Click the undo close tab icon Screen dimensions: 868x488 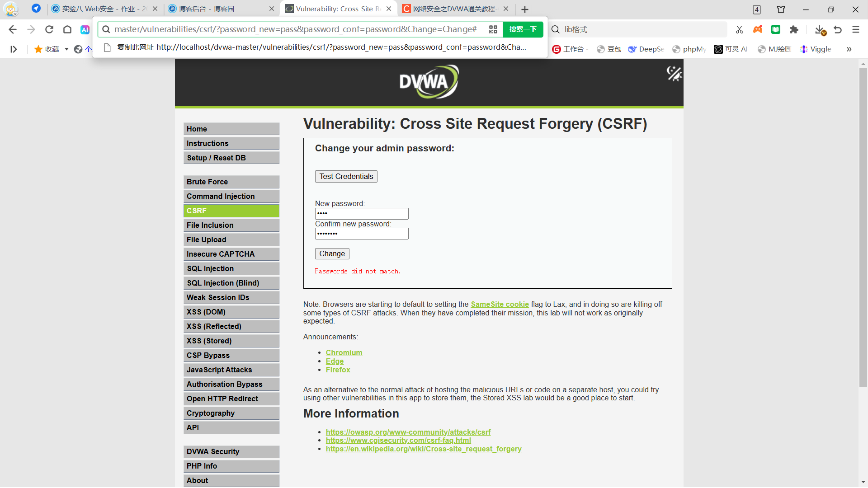tap(838, 29)
